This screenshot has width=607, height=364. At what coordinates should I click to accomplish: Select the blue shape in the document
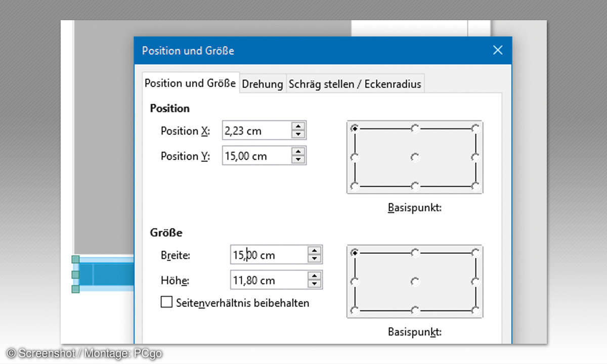click(x=107, y=275)
